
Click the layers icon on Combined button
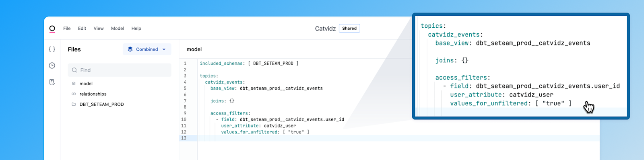pyautogui.click(x=130, y=49)
